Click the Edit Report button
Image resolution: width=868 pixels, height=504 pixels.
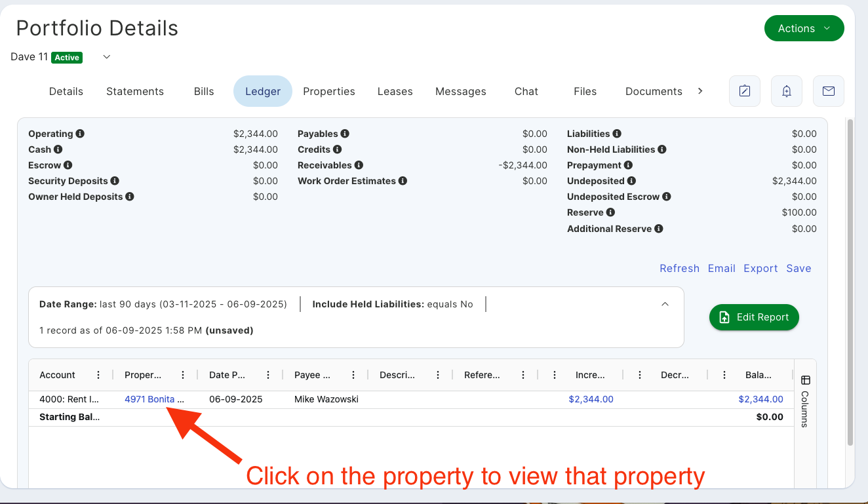[754, 317]
